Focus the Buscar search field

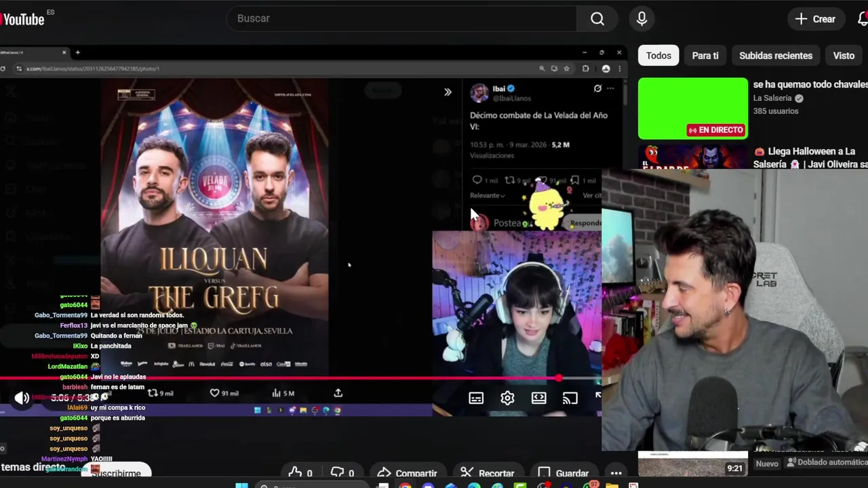coord(401,19)
